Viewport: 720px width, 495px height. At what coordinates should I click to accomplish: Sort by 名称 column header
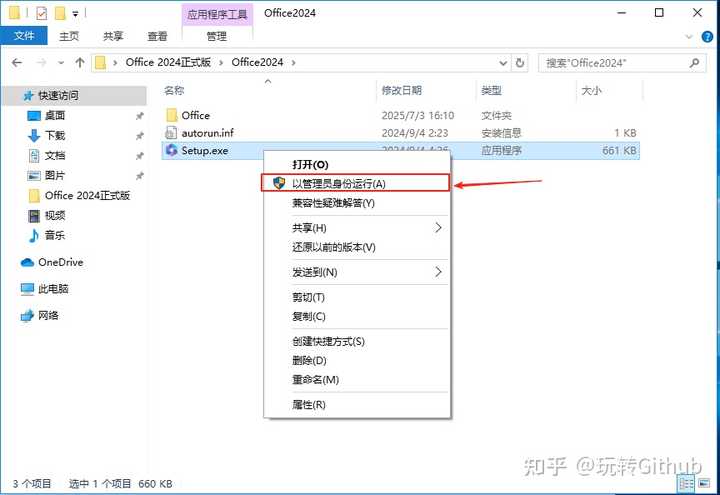point(269,90)
